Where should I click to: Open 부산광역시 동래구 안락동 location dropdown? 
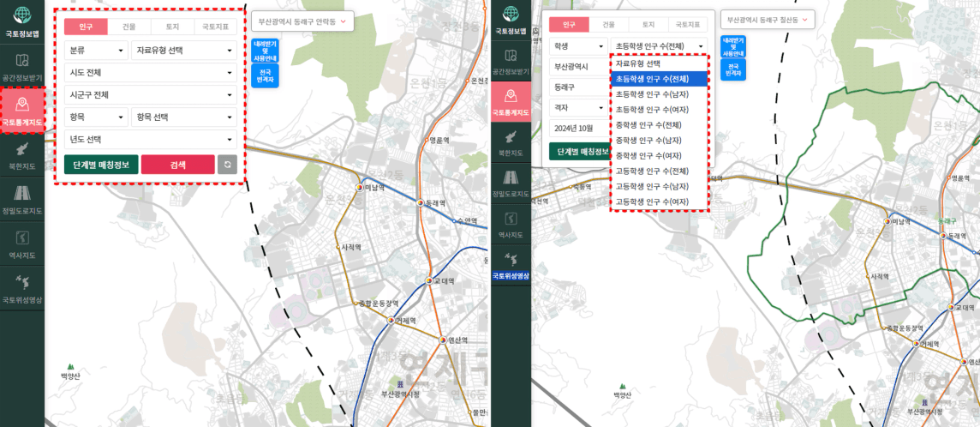(302, 21)
